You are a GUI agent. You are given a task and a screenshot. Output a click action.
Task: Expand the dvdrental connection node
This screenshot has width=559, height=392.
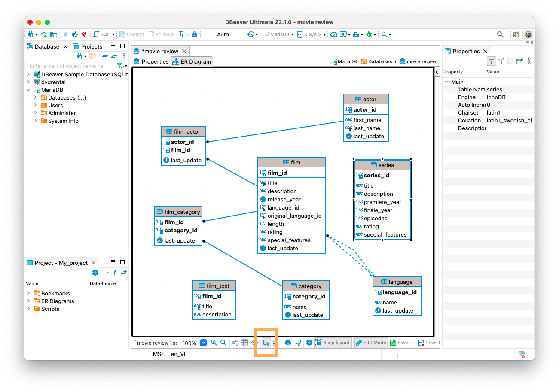(29, 82)
